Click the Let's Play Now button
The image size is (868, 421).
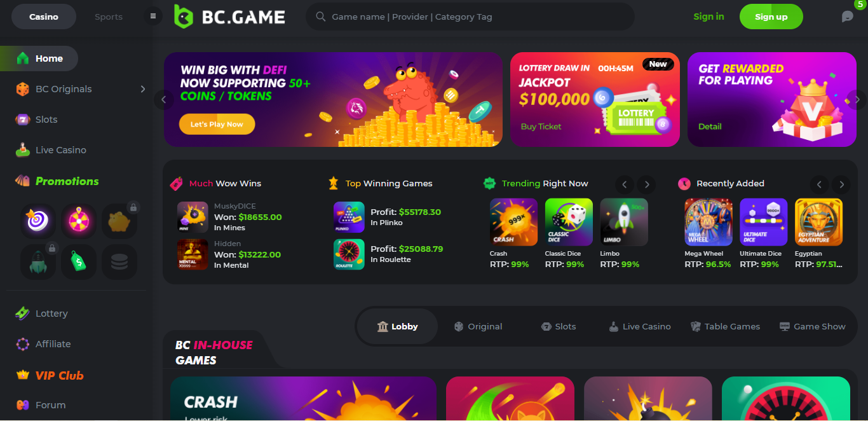point(217,124)
